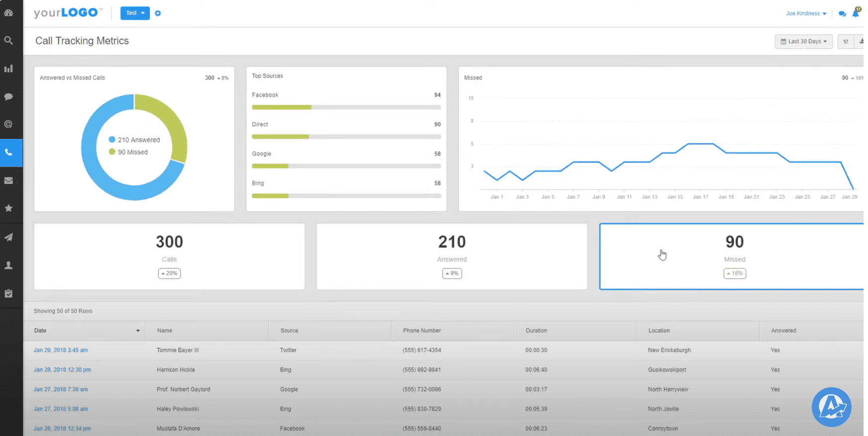Select the envelope email icon in sidebar
868x436 pixels.
pos(8,181)
